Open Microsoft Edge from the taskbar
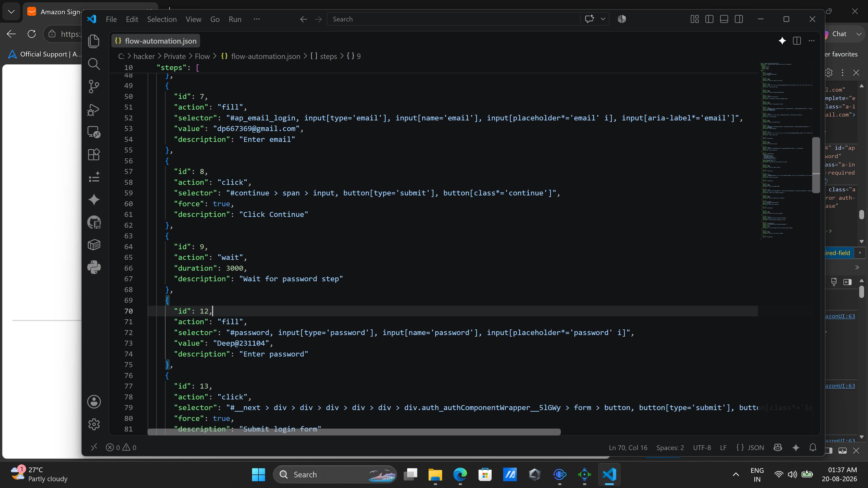Image resolution: width=868 pixels, height=488 pixels. 460,474
